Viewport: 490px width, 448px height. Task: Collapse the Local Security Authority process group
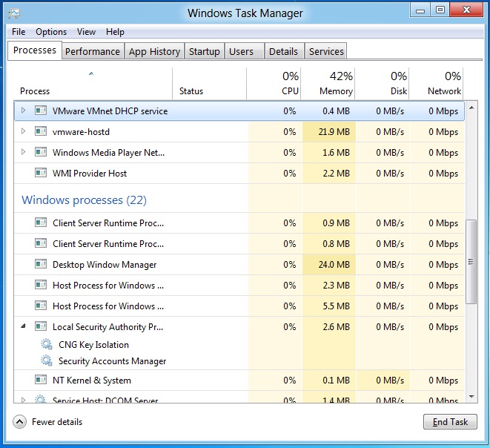[x=23, y=326]
